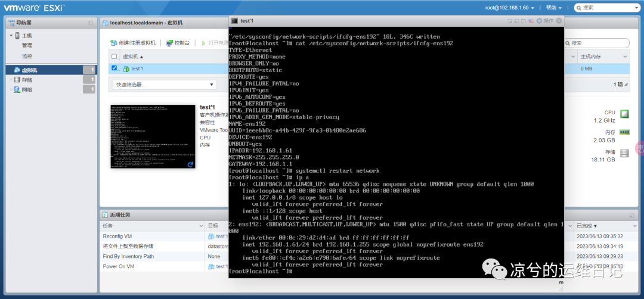Click the datastore target cell

tap(218, 246)
